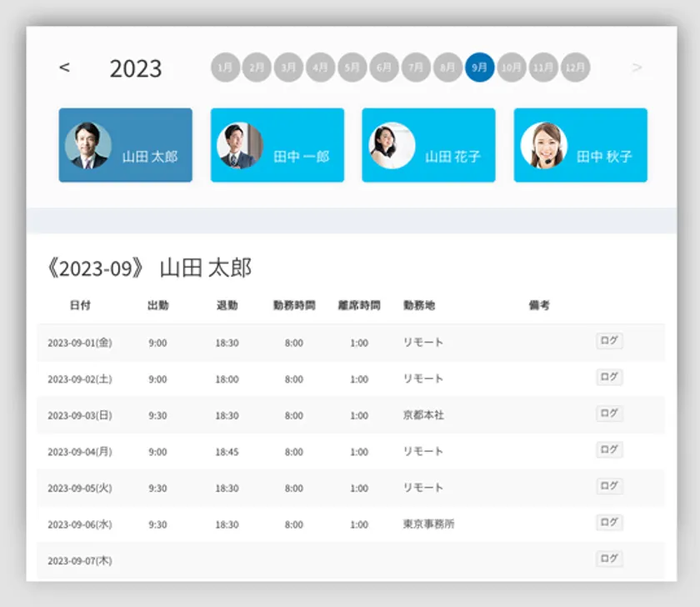
Task: Select employee card 田中 秋子
Action: (x=580, y=145)
